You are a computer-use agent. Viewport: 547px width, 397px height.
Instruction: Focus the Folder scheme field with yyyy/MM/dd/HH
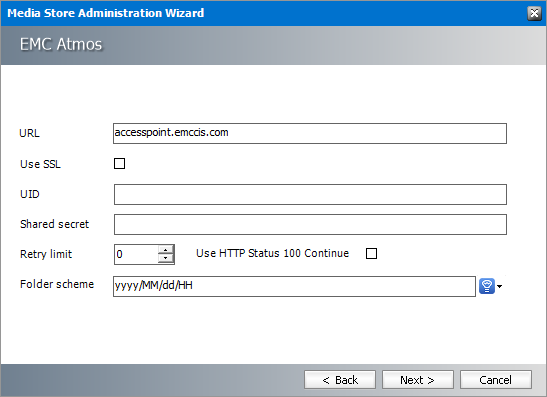(294, 286)
